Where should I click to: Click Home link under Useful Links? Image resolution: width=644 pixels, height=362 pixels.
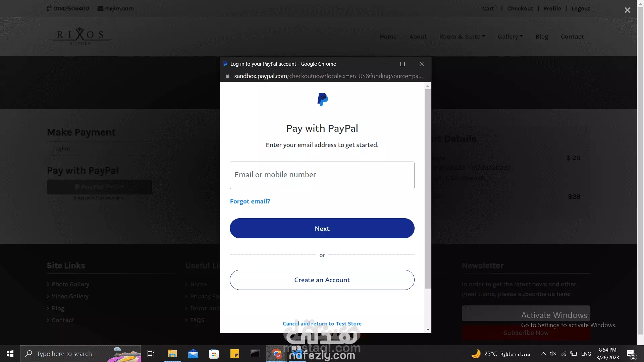click(x=199, y=284)
